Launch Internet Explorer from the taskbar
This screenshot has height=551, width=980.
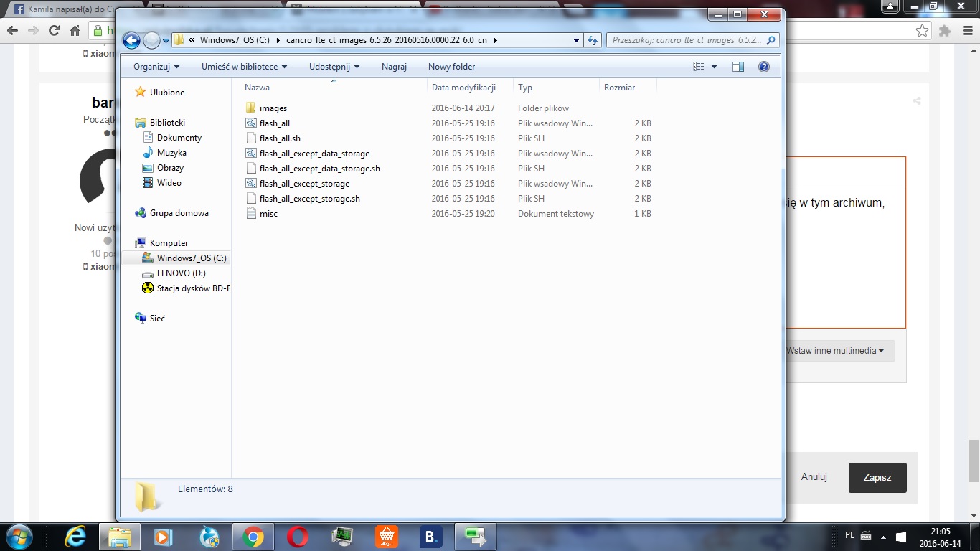(75, 536)
